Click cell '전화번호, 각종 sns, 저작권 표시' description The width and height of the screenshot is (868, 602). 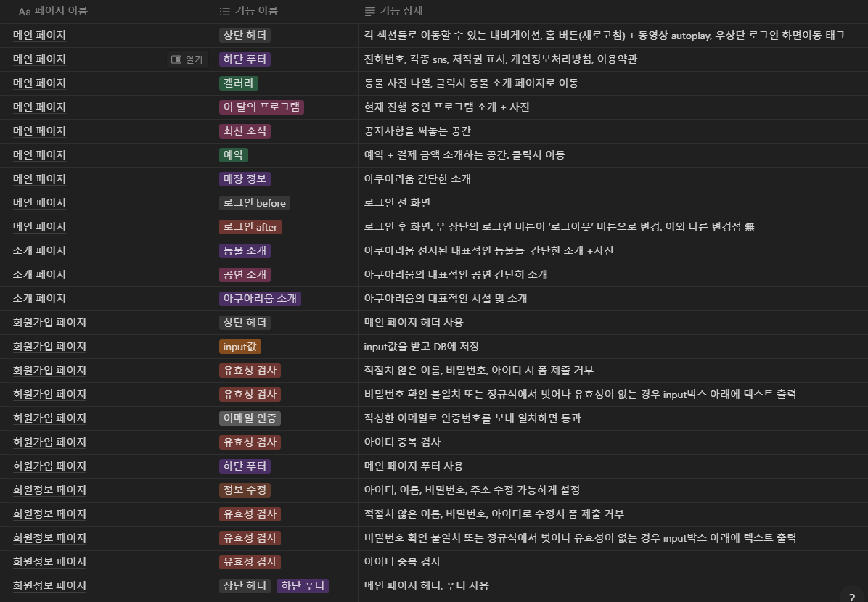point(501,59)
